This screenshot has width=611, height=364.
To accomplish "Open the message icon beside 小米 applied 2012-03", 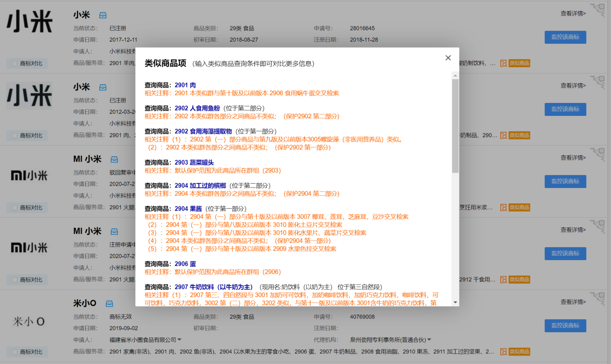I will [103, 87].
